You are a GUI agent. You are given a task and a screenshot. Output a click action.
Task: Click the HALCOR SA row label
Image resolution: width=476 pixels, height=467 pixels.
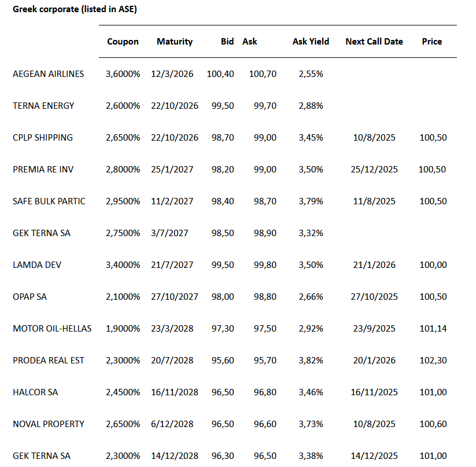[x=35, y=392]
